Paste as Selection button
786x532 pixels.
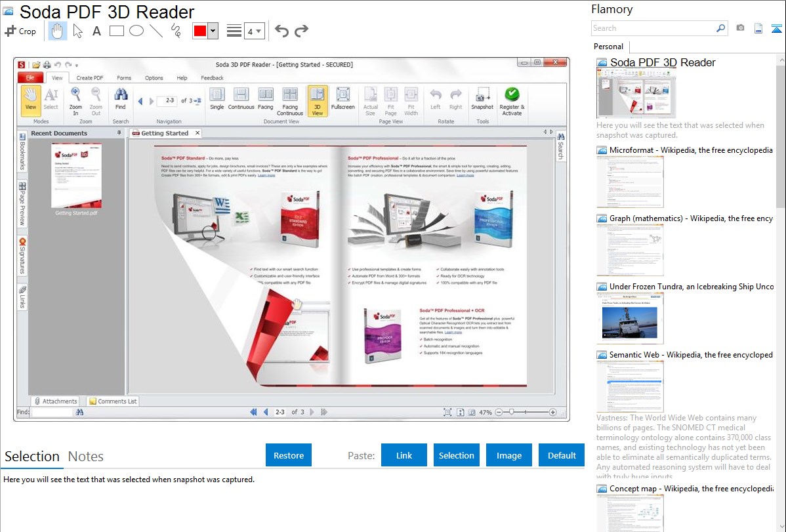pyautogui.click(x=456, y=455)
